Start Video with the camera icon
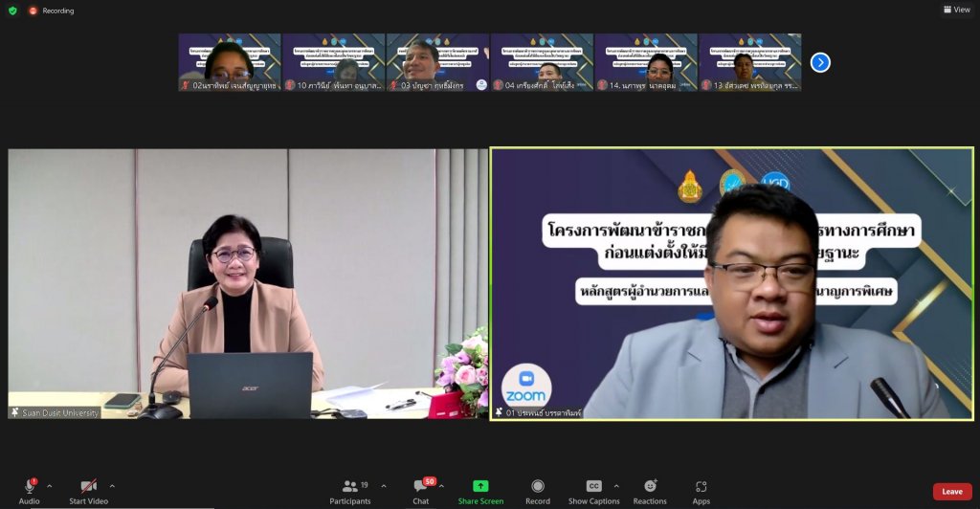 (x=88, y=487)
